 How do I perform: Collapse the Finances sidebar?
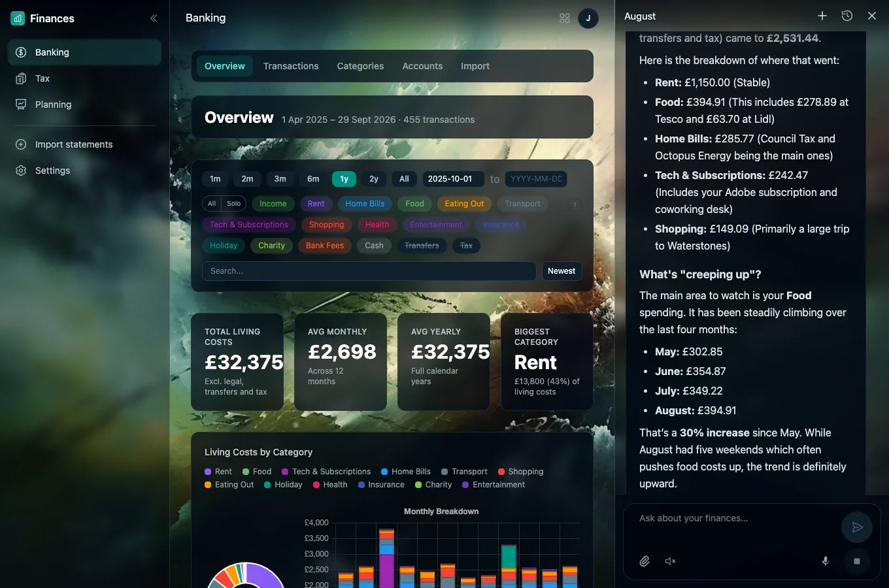point(154,18)
